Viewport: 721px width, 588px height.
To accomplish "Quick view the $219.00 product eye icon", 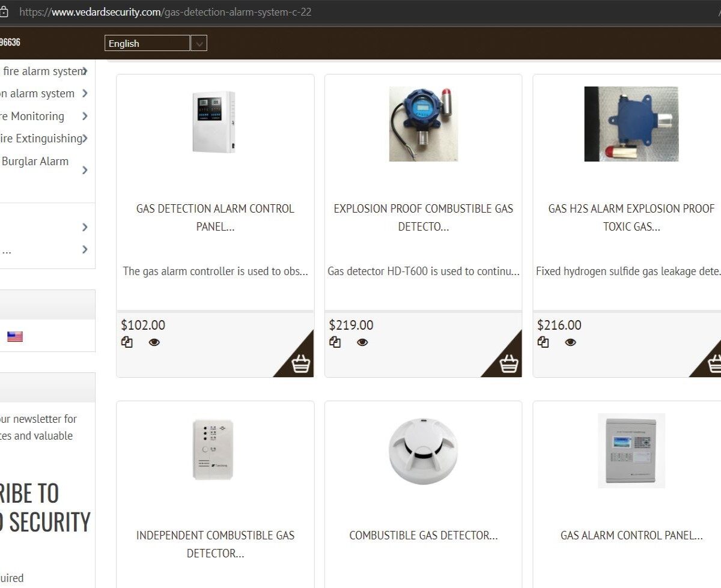I will (362, 342).
